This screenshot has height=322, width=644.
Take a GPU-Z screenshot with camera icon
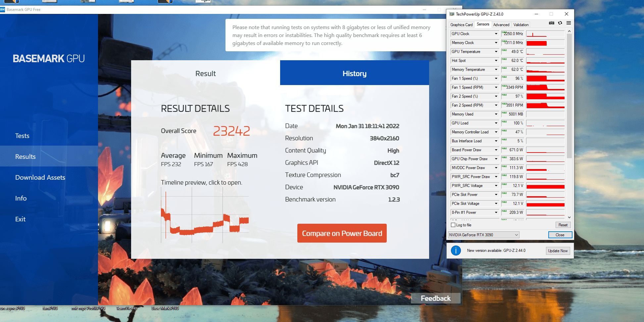pos(551,23)
